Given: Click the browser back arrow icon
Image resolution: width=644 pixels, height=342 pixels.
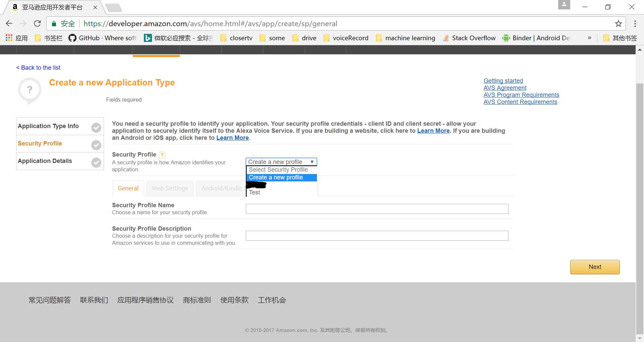Looking at the screenshot, I should point(9,23).
